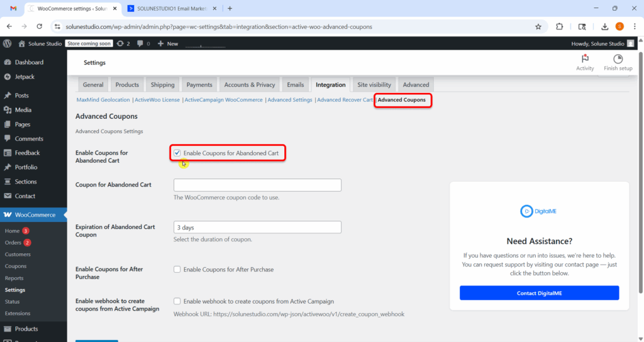644x342 pixels.
Task: Click the WordPress logo in admin bar
Action: [7, 43]
